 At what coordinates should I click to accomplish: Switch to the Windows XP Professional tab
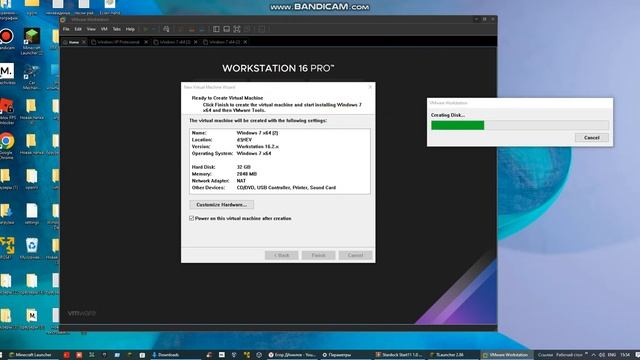click(x=118, y=42)
